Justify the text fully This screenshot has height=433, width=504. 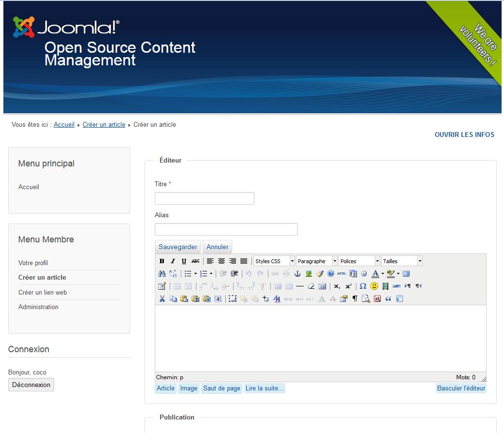244,261
